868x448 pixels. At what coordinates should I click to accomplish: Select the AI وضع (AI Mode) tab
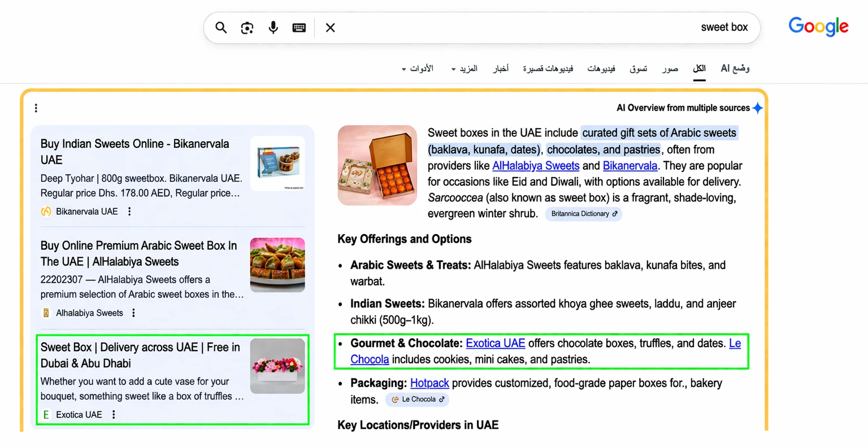[735, 69]
